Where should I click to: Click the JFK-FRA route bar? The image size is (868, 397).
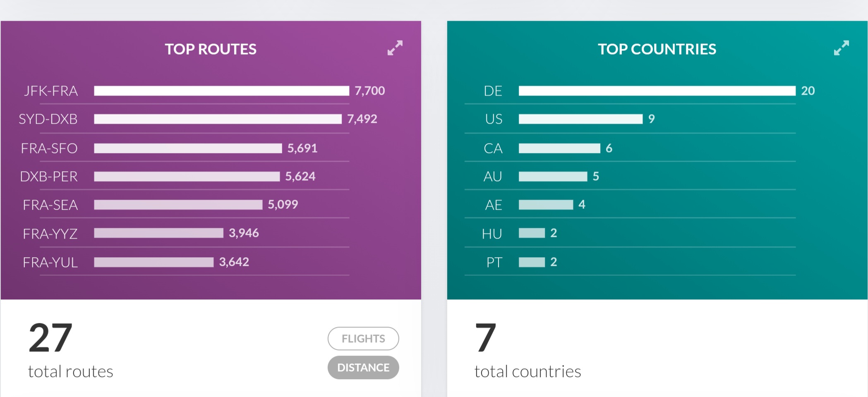click(221, 91)
